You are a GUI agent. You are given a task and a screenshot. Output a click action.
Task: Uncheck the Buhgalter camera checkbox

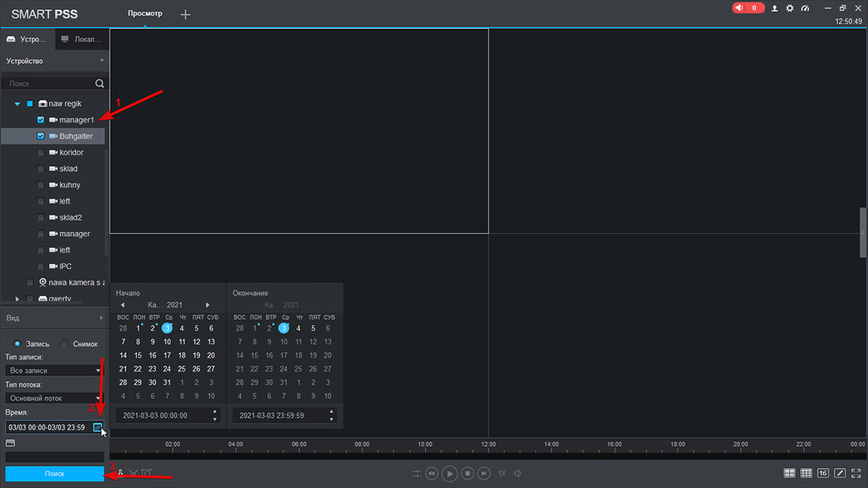click(40, 136)
